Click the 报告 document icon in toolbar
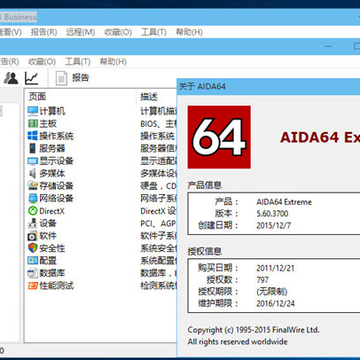The height and width of the screenshot is (360, 360). 61,78
